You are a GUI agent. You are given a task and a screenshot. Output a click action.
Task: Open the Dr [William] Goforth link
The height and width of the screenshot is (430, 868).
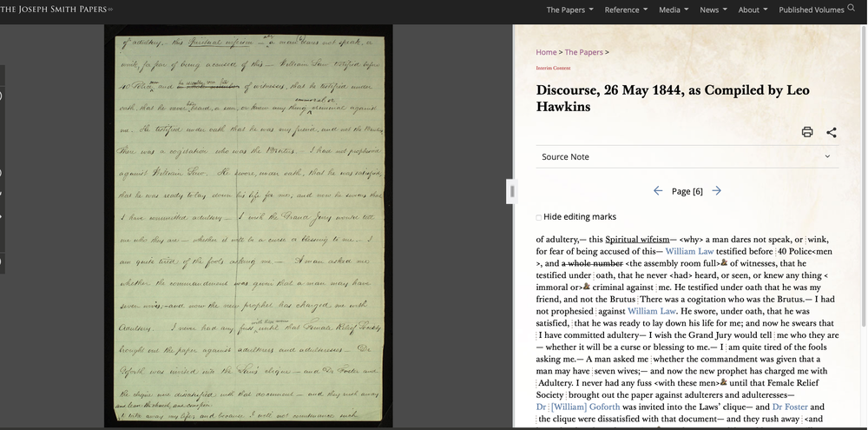[578, 407]
